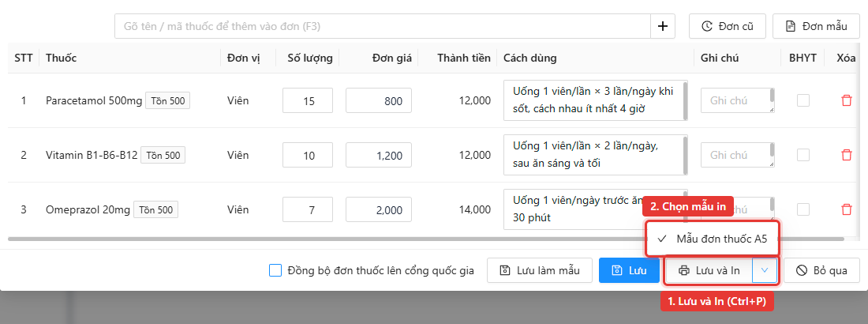Click scrollbar inside Paracetamol usage box
Viewport: 868px width, 324px height.
click(685, 100)
